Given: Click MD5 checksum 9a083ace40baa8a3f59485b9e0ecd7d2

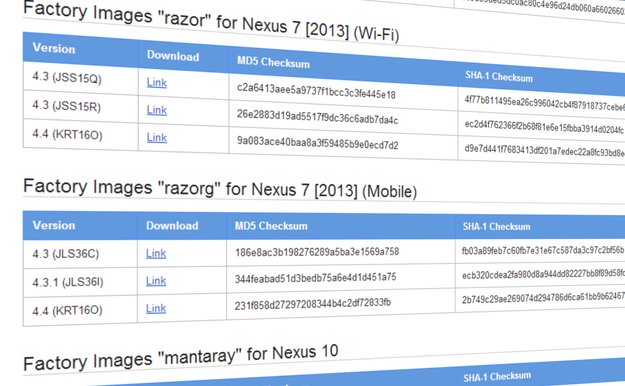Looking at the screenshot, I should tap(317, 143).
